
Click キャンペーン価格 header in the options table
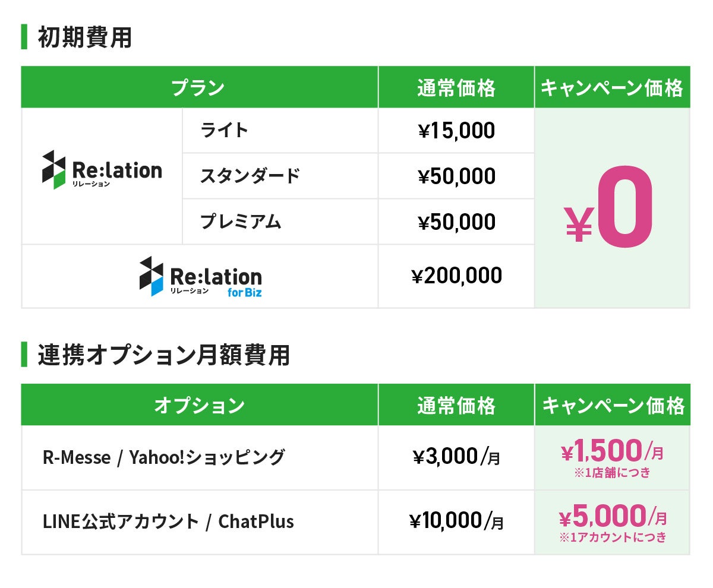click(x=613, y=406)
